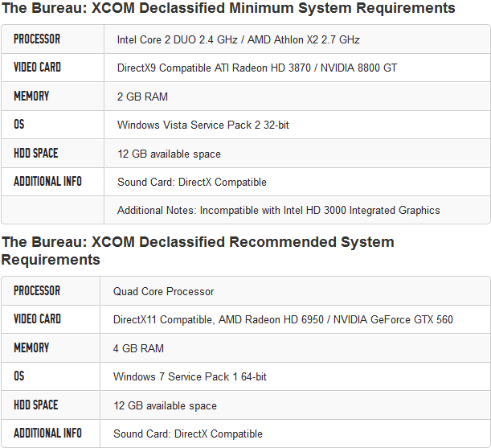Select MEMORY label in minimum table
Screen dimensions: 491x448
point(31,97)
